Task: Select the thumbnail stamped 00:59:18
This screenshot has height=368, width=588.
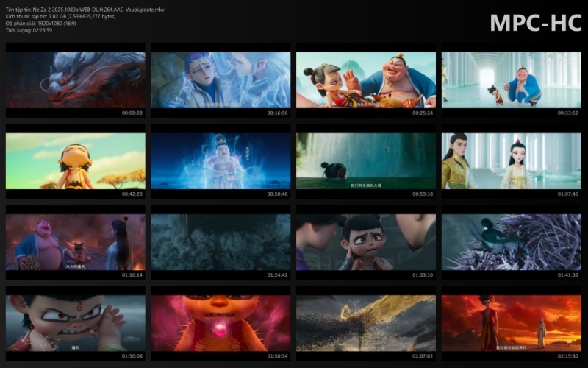Action: click(366, 161)
